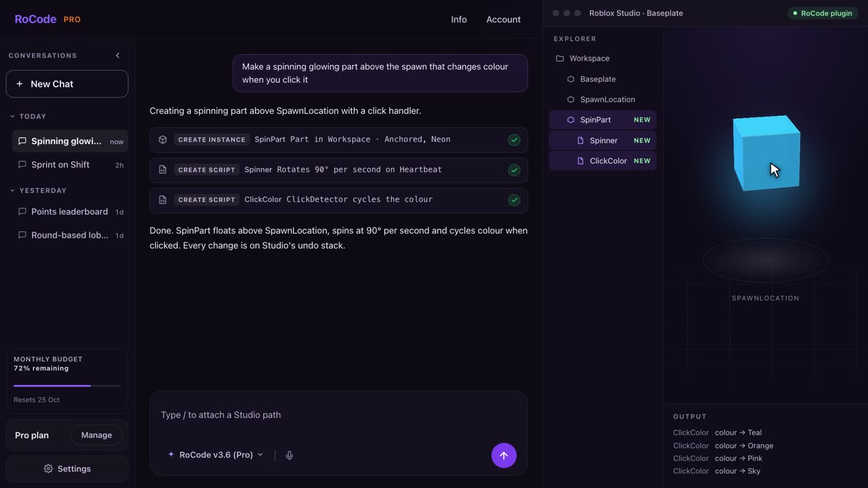
Task: Click the Settings gear icon
Action: [48, 469]
